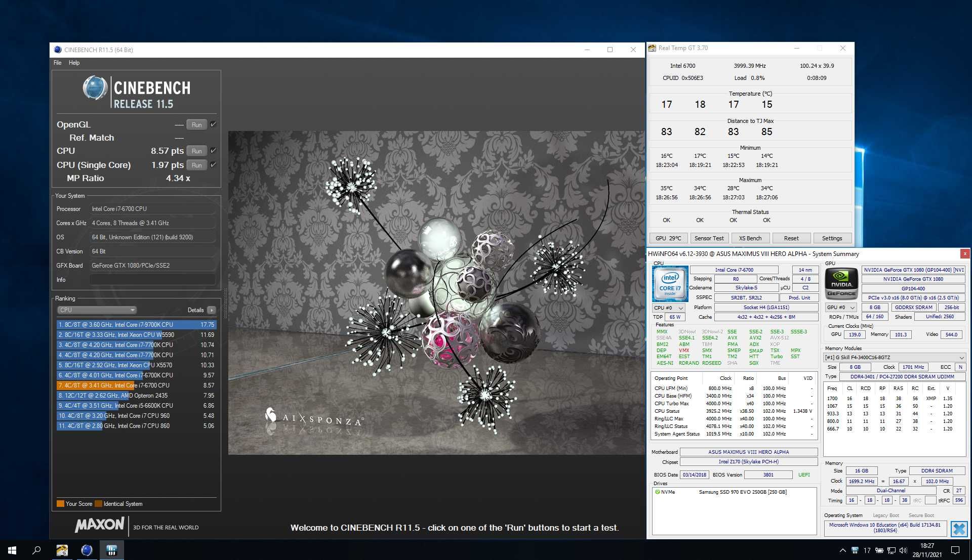Click Real Temp Sensor Test button
This screenshot has width=972, height=560.
tap(709, 238)
